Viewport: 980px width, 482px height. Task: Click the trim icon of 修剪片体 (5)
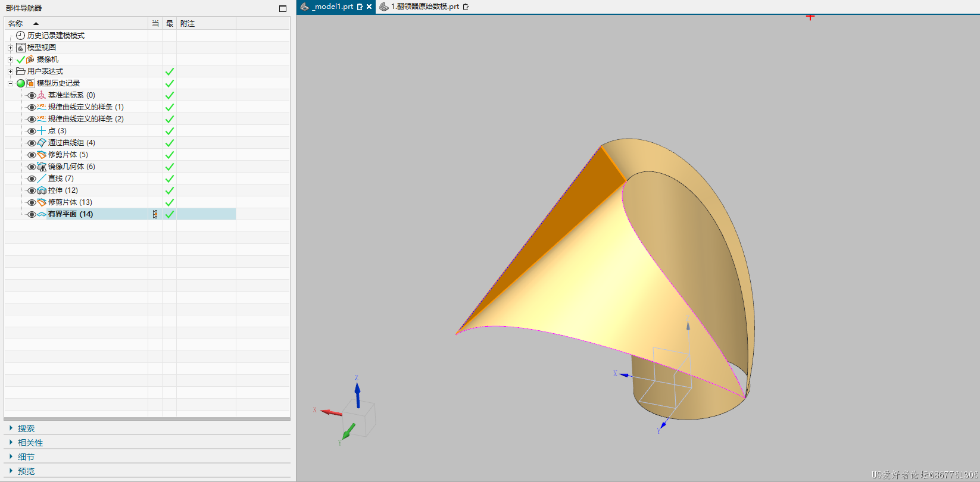(x=42, y=155)
